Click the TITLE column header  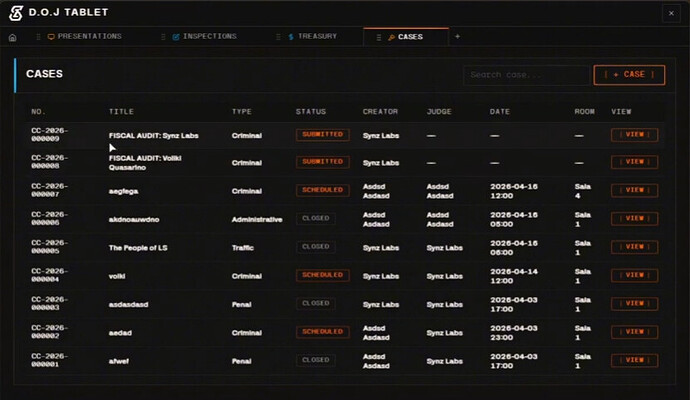coord(121,112)
